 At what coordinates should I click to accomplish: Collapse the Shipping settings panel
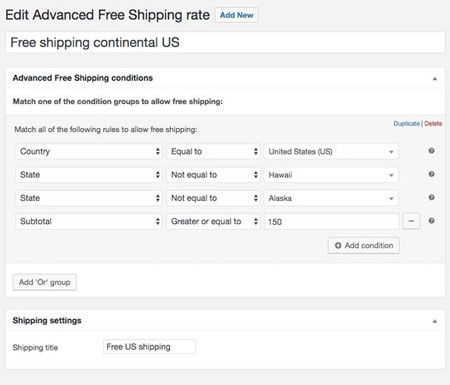tap(435, 321)
